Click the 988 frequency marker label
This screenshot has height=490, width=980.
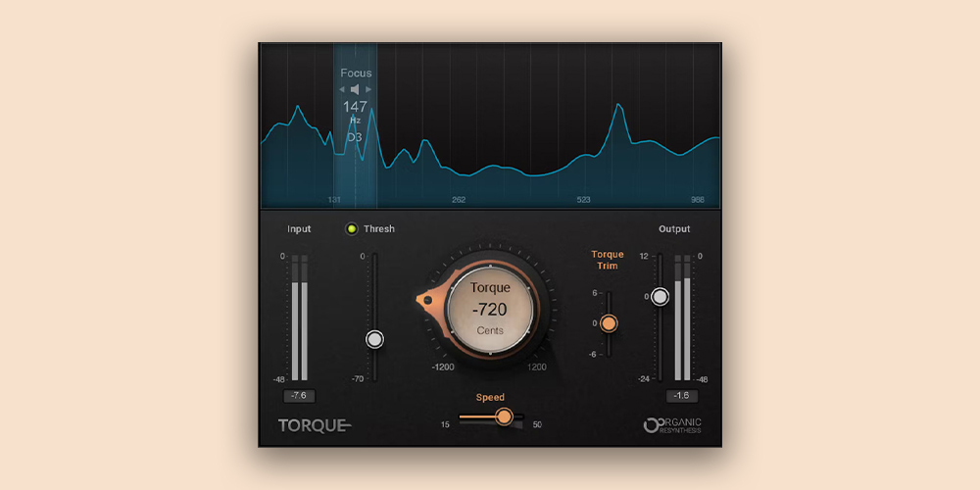[x=698, y=200]
